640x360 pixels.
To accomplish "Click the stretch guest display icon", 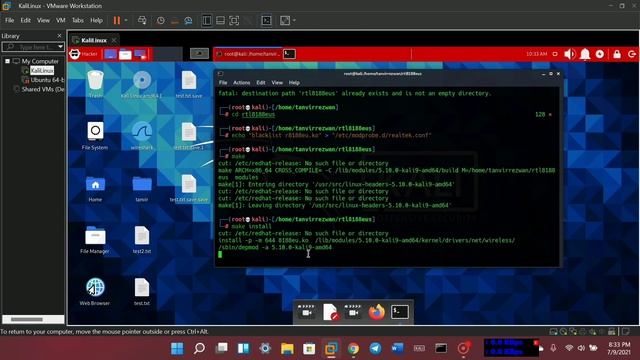I will pyautogui.click(x=285, y=20).
